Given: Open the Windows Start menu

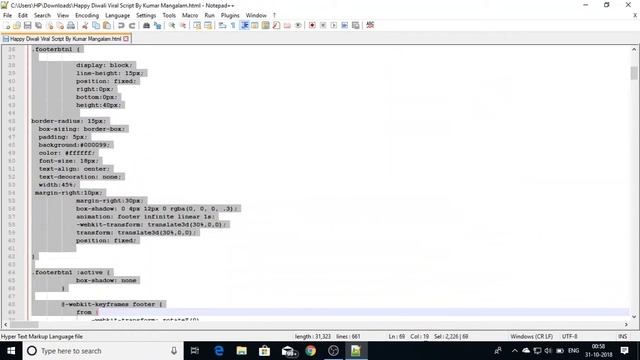Looking at the screenshot, I should coord(11,351).
